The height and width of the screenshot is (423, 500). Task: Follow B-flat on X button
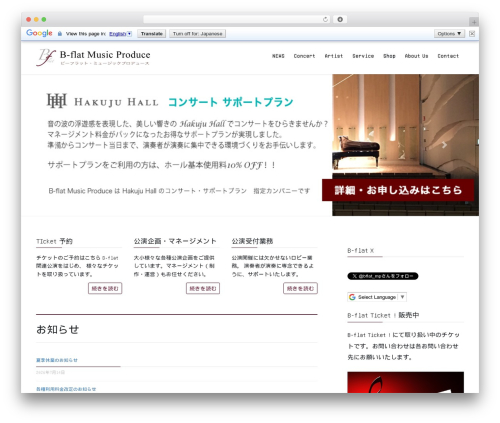coord(383,276)
